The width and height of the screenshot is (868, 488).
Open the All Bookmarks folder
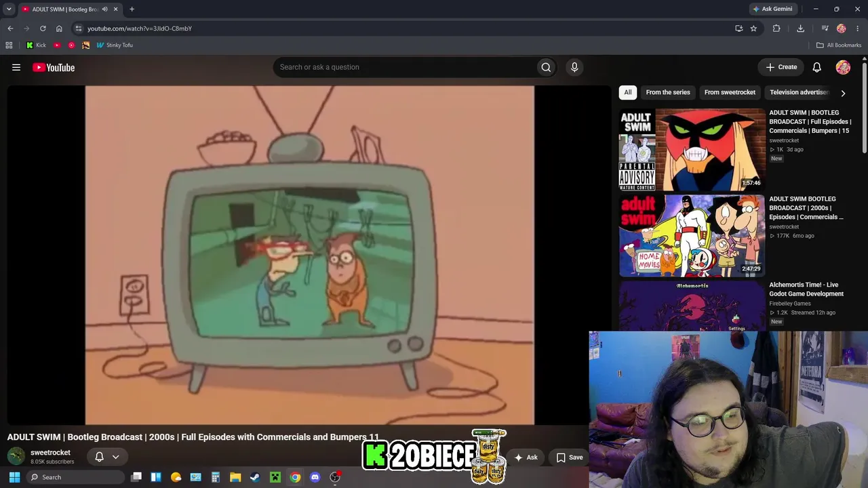[x=839, y=45]
